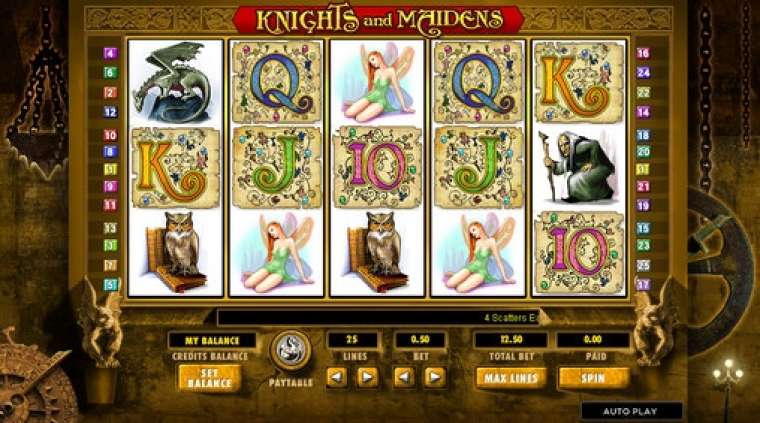Choose payline marker 12 on the left
This screenshot has width=760, height=423.
pyautogui.click(x=110, y=112)
